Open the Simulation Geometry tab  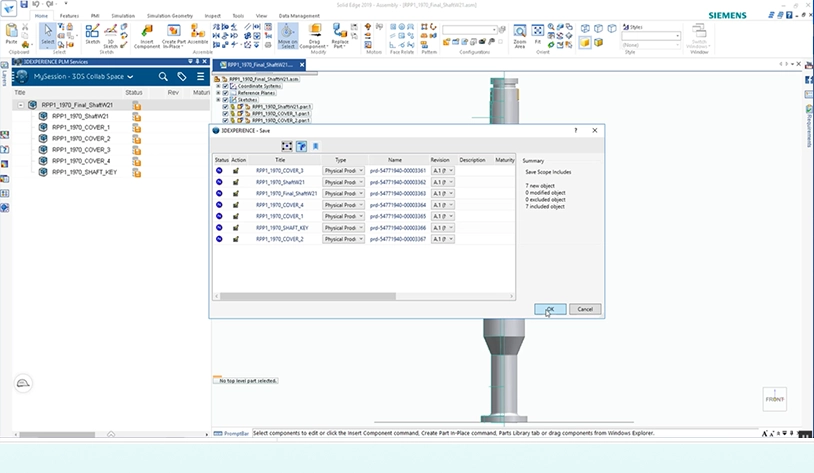point(170,16)
